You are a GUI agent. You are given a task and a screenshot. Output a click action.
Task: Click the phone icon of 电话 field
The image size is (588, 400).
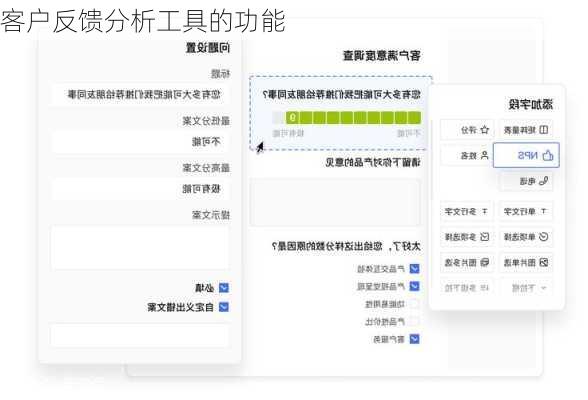pyautogui.click(x=543, y=181)
